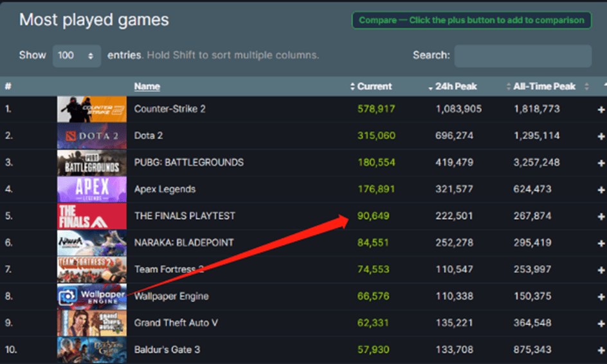Select all-time peak value 875,343
This screenshot has width=607, height=364.
(532, 349)
